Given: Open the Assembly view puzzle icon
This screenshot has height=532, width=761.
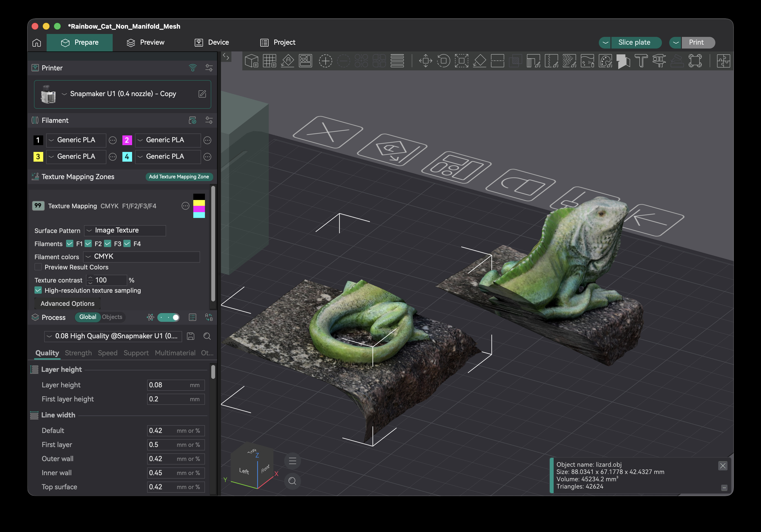Looking at the screenshot, I should (723, 61).
